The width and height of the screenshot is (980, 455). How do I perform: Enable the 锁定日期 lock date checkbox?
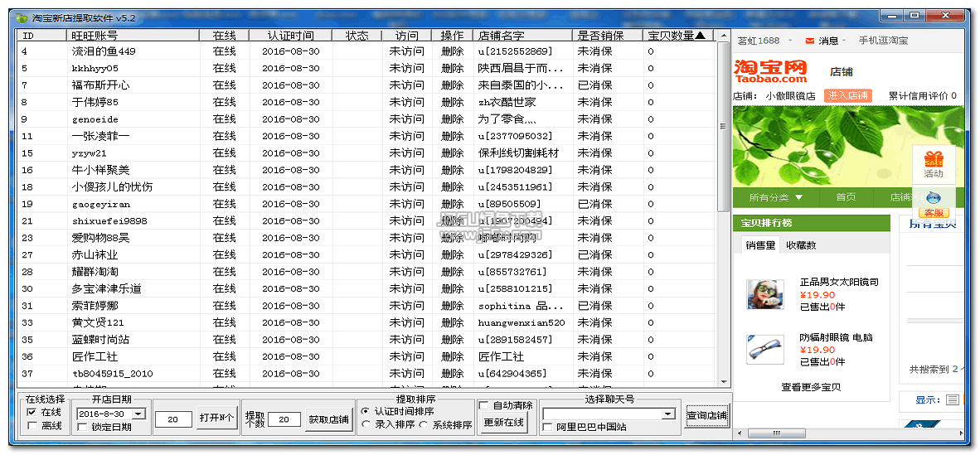point(82,427)
